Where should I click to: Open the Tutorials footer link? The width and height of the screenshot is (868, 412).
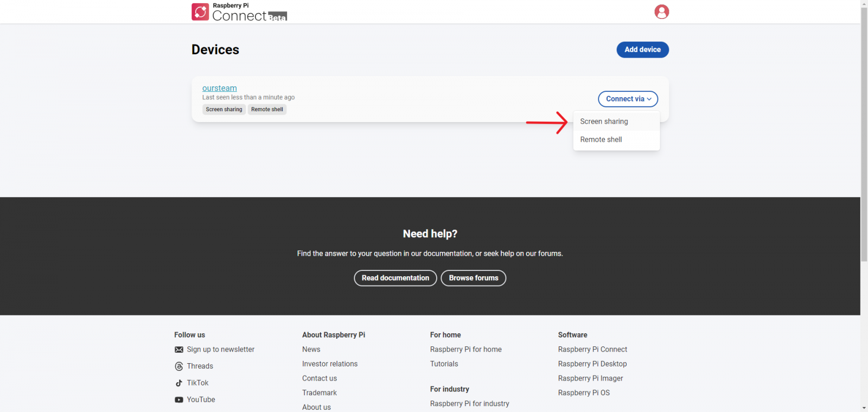tap(444, 364)
